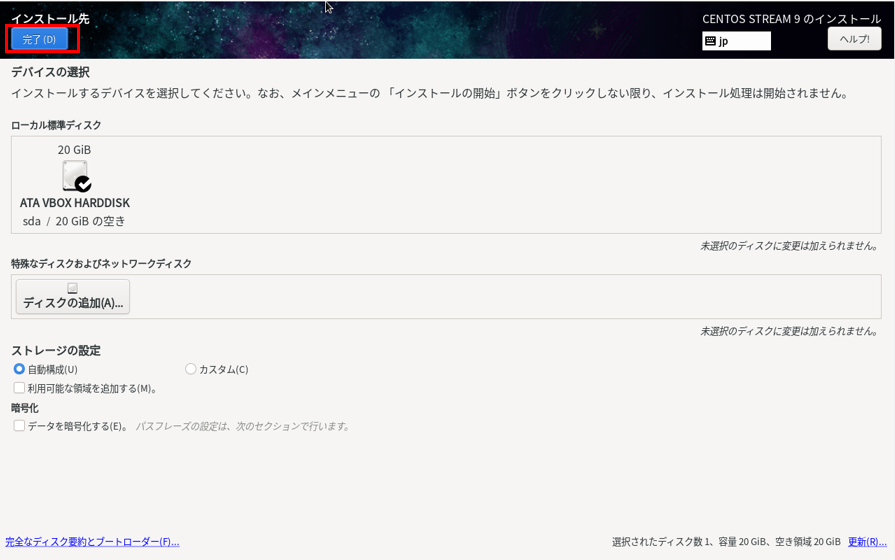Image resolution: width=895 pixels, height=560 pixels.
Task: Click the デバイスの選択 heading
Action: pyautogui.click(x=50, y=72)
